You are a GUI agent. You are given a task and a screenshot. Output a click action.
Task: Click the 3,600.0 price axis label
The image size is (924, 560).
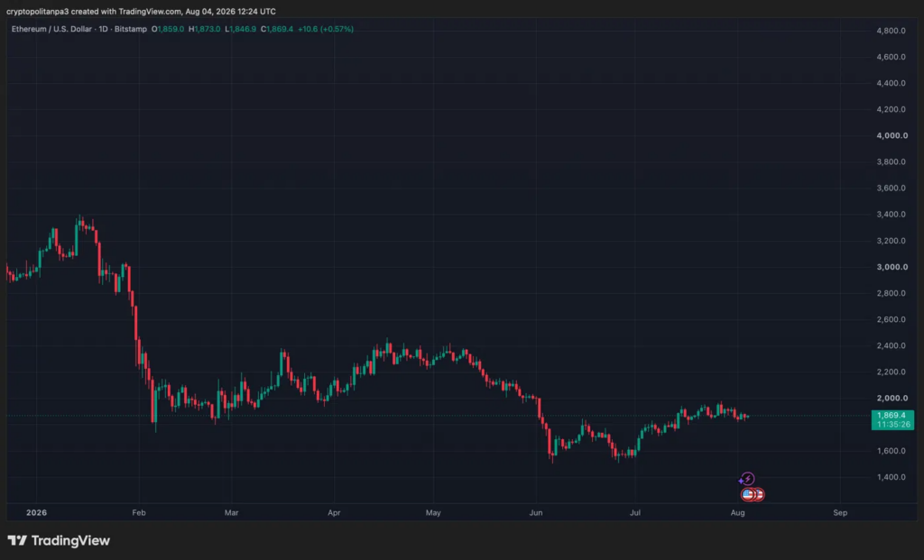(x=891, y=188)
